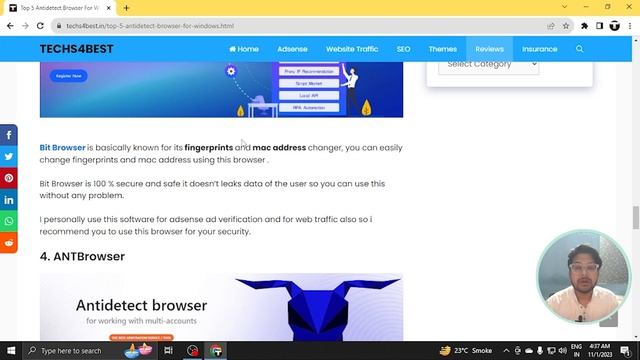
Task: Reload the current page
Action: 40,26
